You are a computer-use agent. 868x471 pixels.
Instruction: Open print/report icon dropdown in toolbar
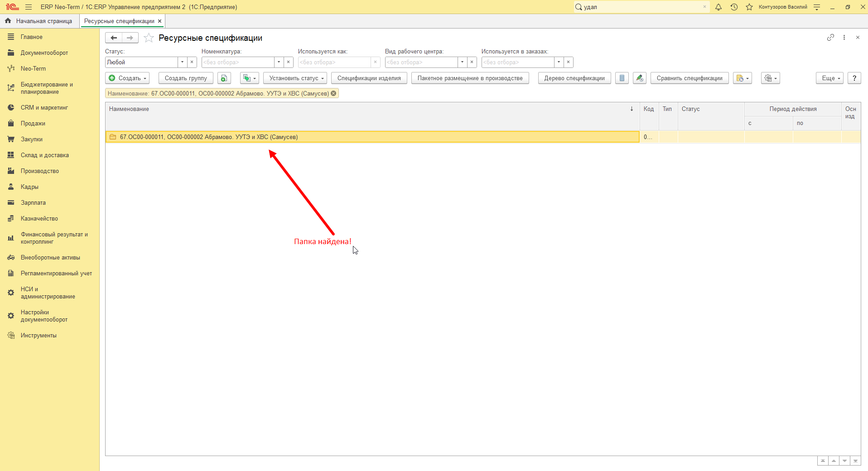coord(743,78)
